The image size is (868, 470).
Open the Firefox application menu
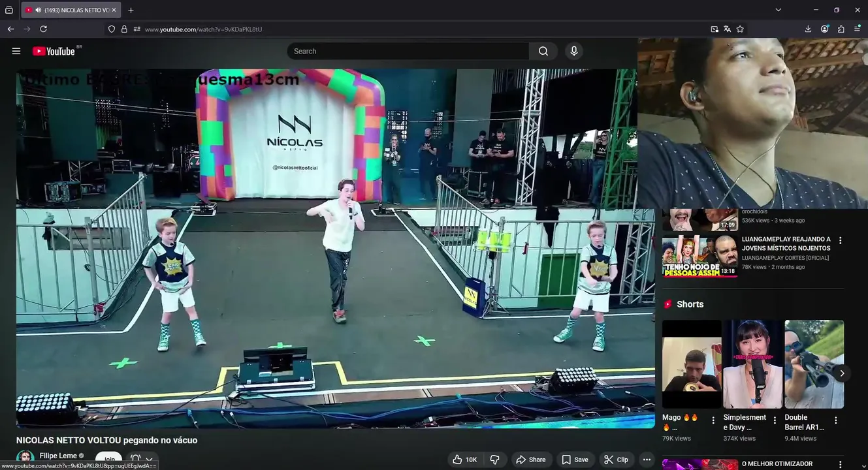point(858,29)
